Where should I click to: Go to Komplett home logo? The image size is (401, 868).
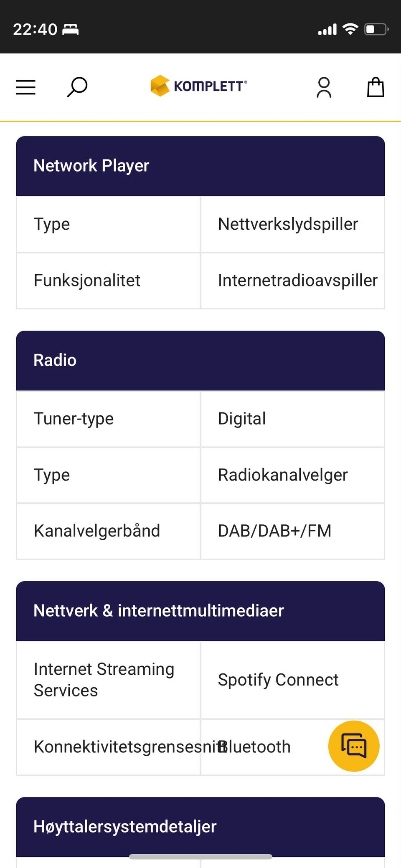click(x=199, y=86)
